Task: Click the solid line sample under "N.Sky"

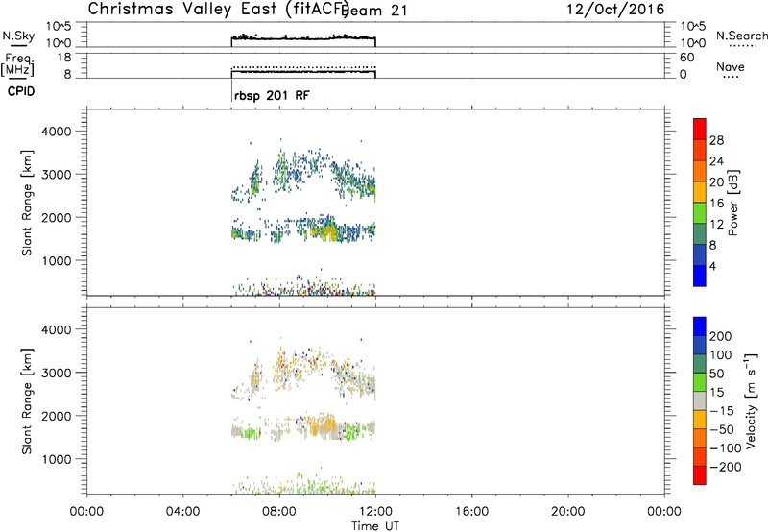Action: click(x=18, y=46)
